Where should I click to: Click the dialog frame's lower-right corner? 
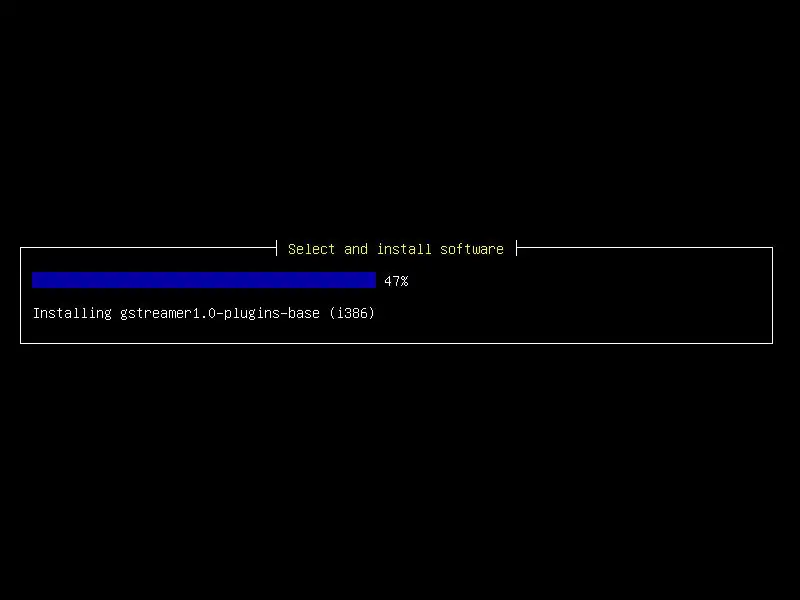coord(772,343)
